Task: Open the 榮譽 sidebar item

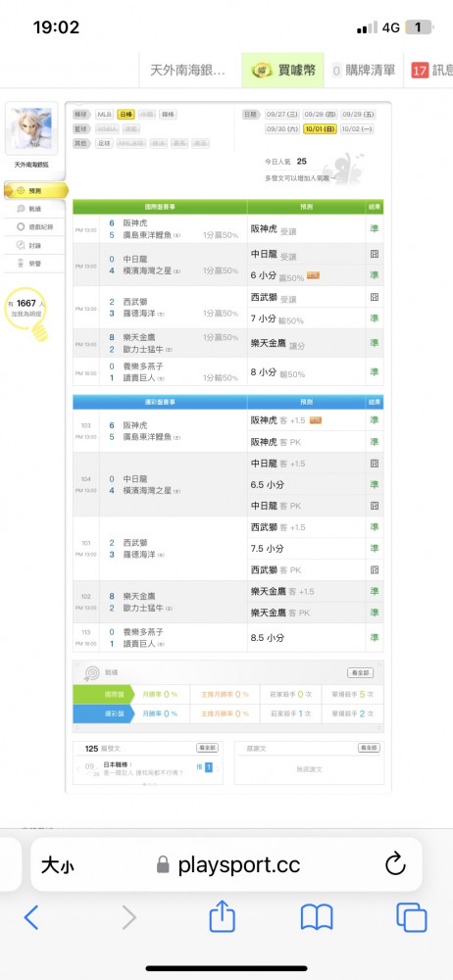Action: click(34, 263)
